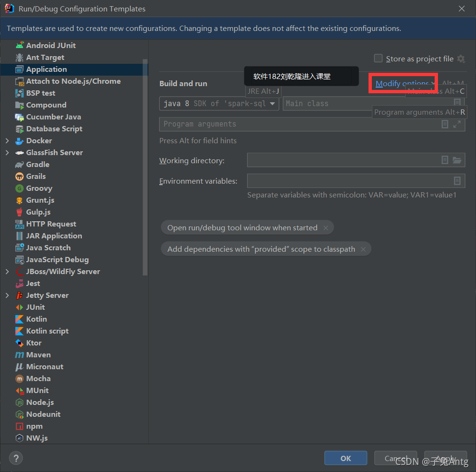Select the Android JUnit template icon

point(19,46)
